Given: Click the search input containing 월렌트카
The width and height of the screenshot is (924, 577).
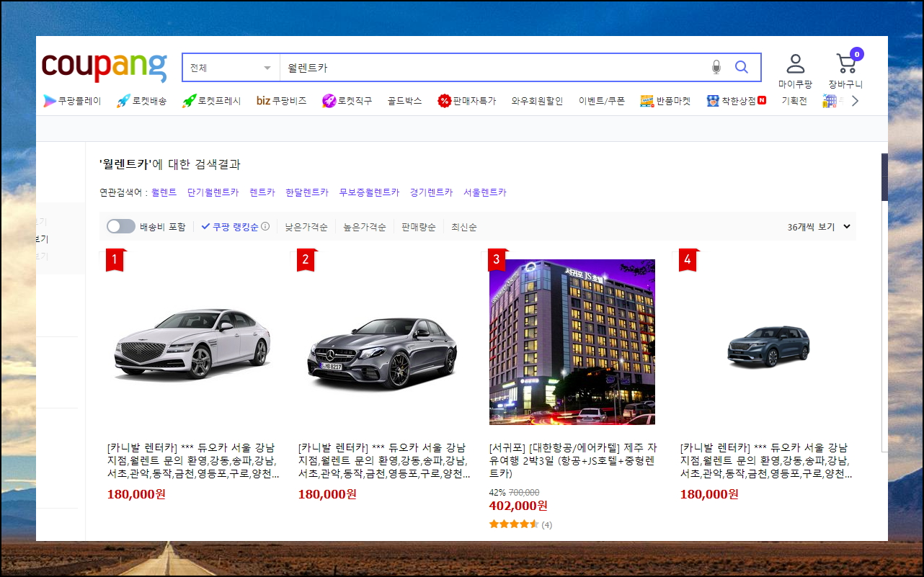Looking at the screenshot, I should click(494, 68).
